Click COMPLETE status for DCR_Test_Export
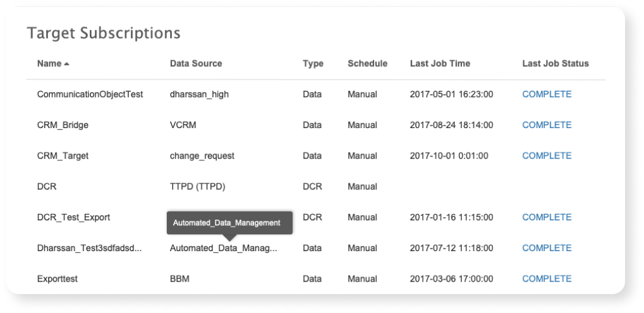Viewport: 644px width, 313px height. coord(546,217)
